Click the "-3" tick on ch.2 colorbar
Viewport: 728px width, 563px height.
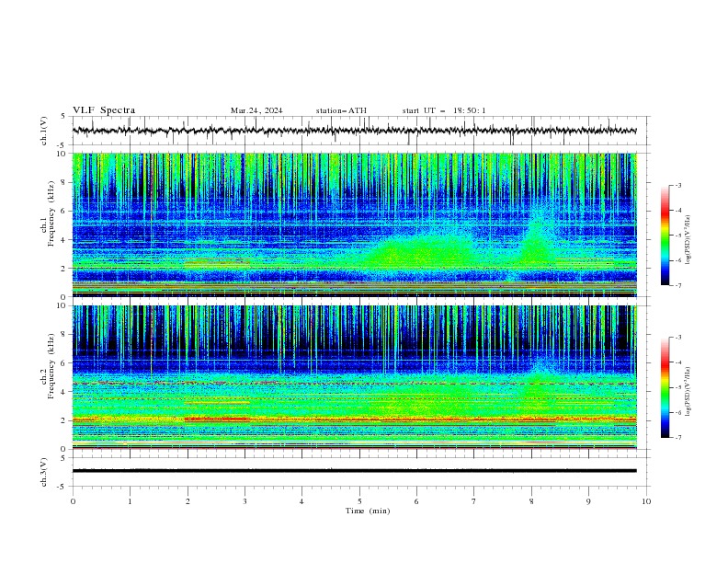click(677, 338)
